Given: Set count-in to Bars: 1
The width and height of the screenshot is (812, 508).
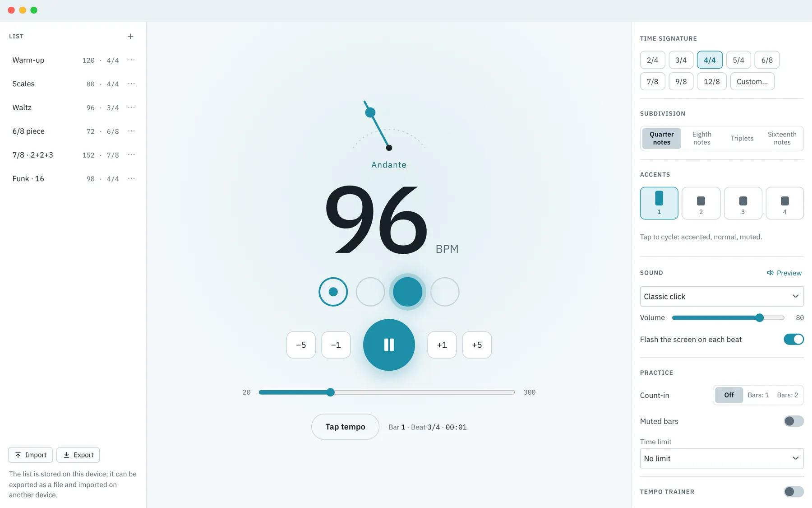Looking at the screenshot, I should pyautogui.click(x=758, y=395).
